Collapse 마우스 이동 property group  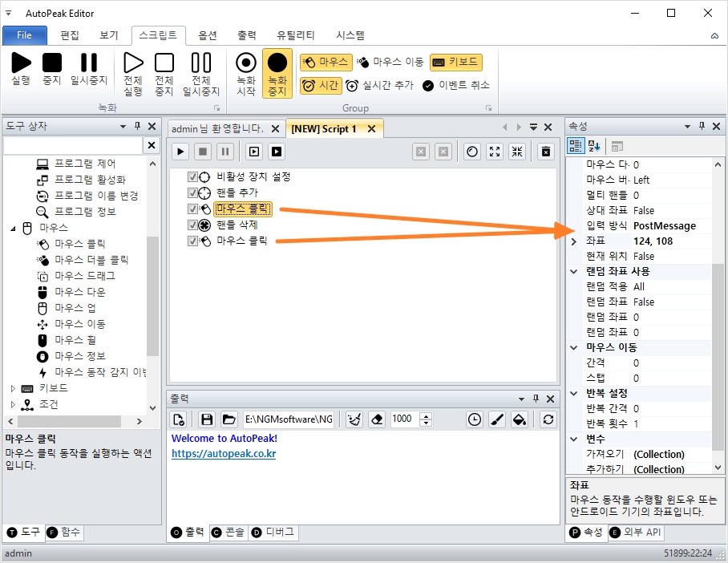[574, 348]
